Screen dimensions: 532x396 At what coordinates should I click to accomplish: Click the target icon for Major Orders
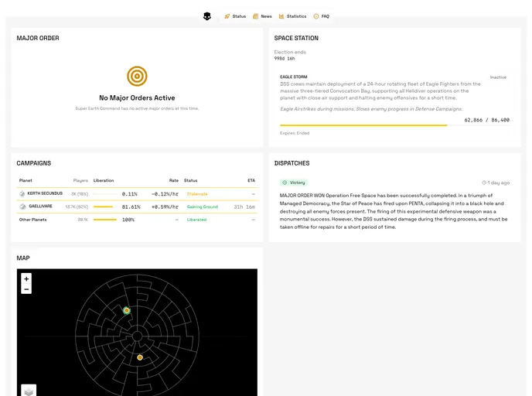pyautogui.click(x=137, y=76)
